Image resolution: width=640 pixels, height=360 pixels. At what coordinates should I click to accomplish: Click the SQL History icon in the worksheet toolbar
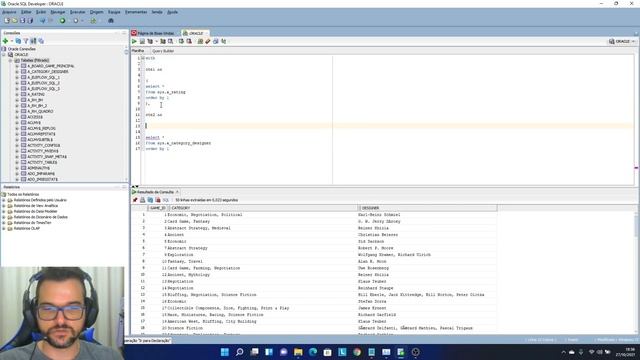coord(216,41)
